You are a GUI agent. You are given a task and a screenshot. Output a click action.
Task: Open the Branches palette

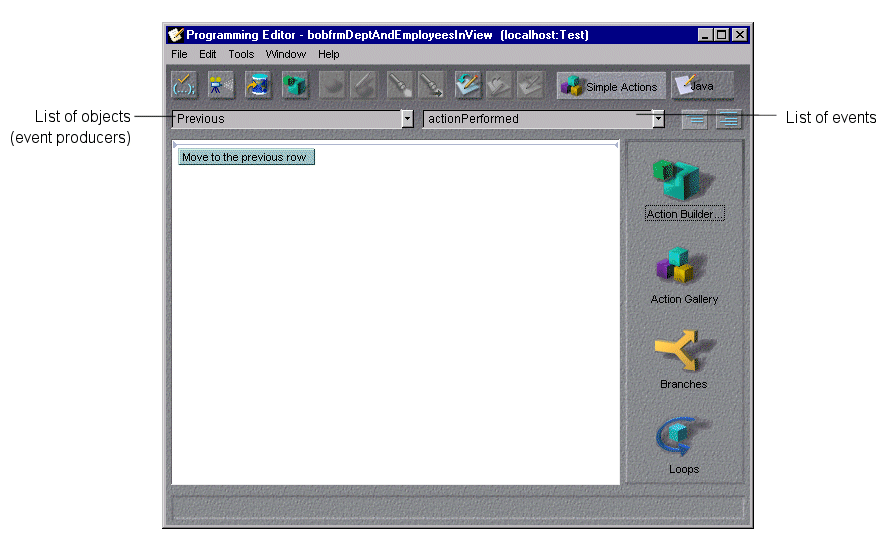pos(684,360)
